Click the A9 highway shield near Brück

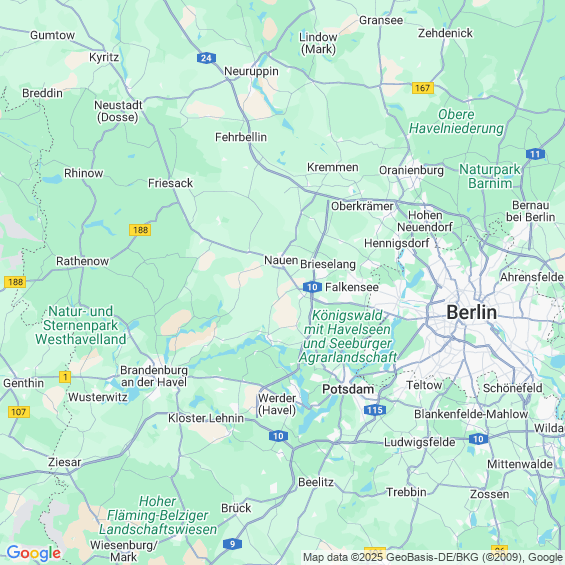pyautogui.click(x=232, y=544)
